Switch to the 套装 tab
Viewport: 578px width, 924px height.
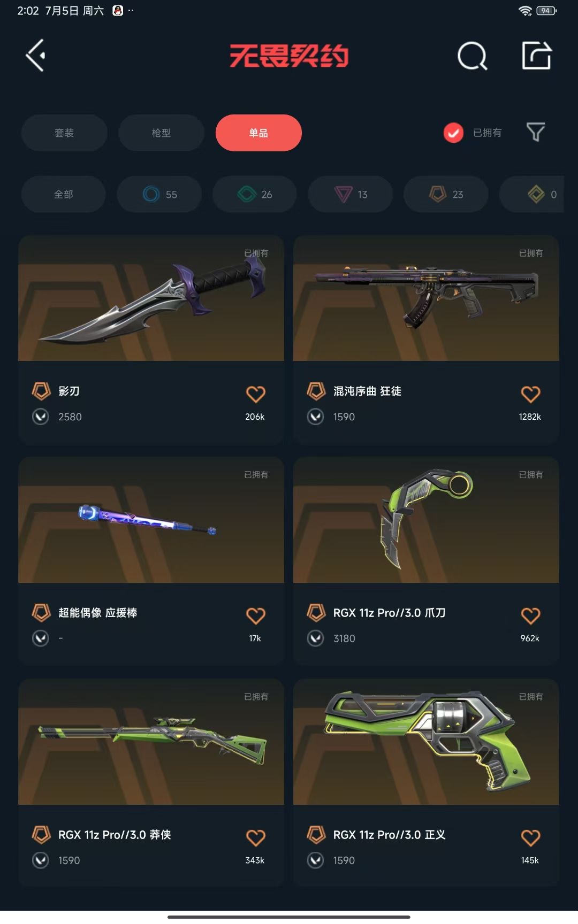(x=64, y=133)
